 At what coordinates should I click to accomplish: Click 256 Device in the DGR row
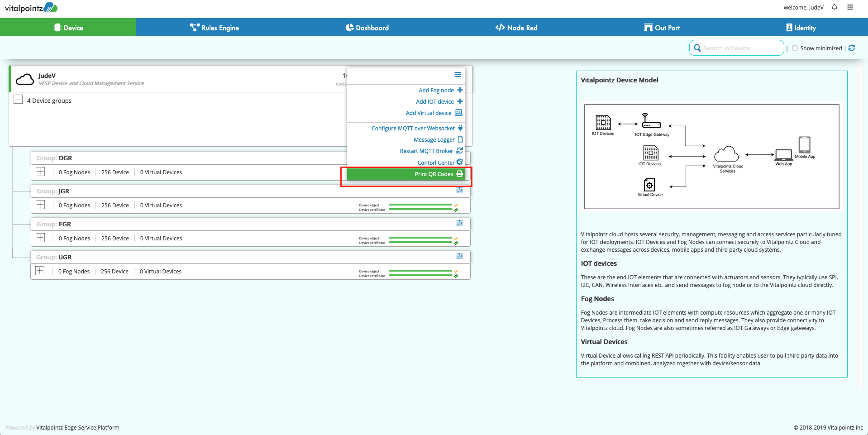pos(115,172)
